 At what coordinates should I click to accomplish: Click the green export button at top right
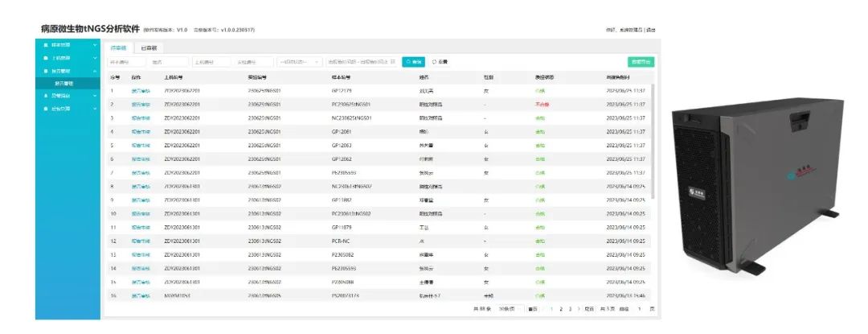pyautogui.click(x=641, y=61)
